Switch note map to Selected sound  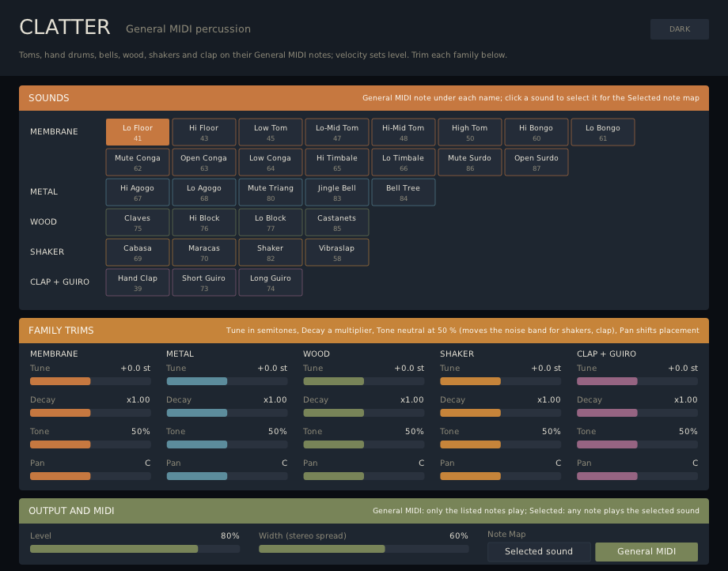click(539, 551)
